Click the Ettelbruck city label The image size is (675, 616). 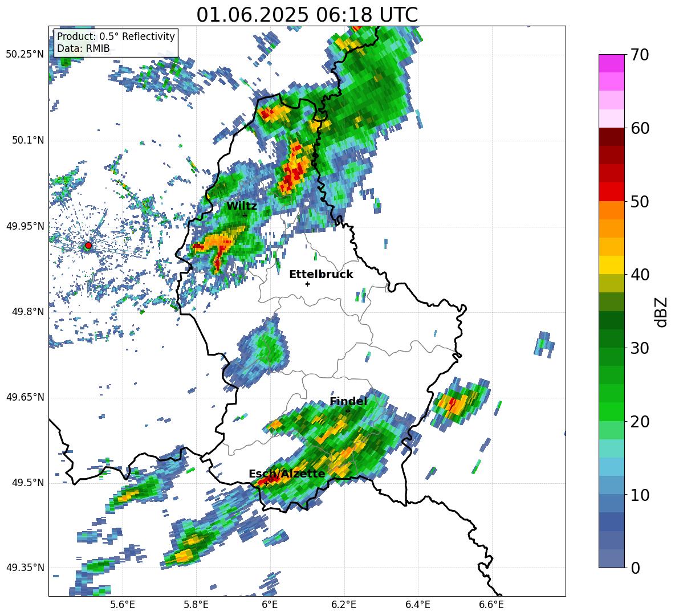pyautogui.click(x=321, y=275)
